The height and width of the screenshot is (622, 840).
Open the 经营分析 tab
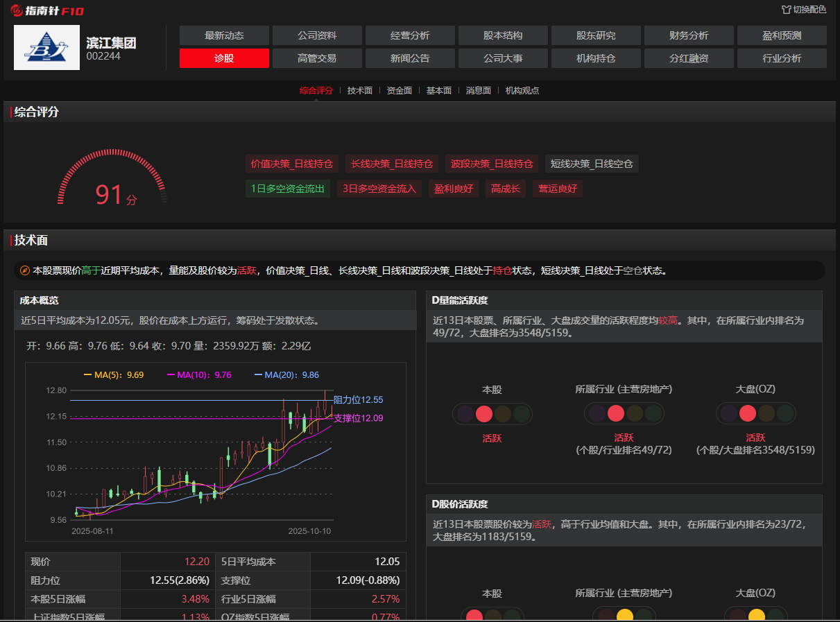click(410, 35)
